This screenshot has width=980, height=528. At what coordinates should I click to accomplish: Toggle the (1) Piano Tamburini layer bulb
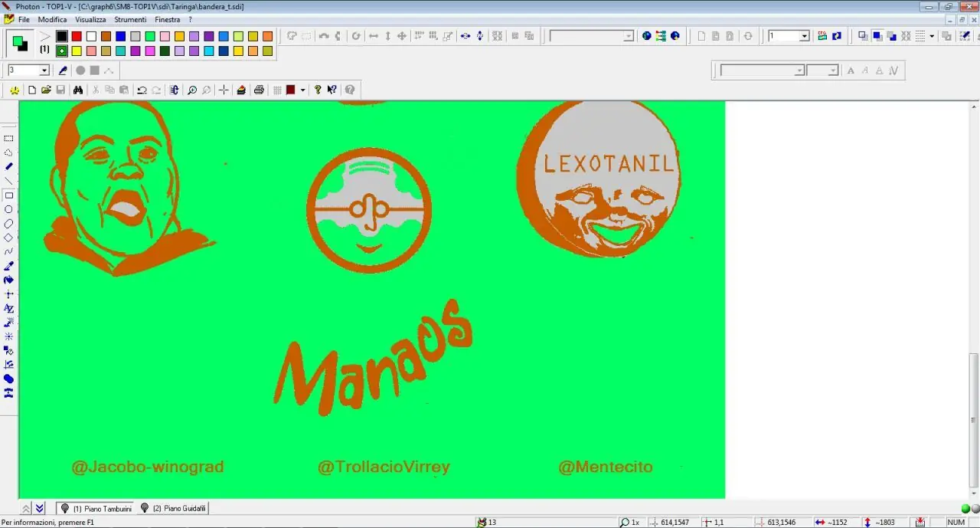click(65, 508)
